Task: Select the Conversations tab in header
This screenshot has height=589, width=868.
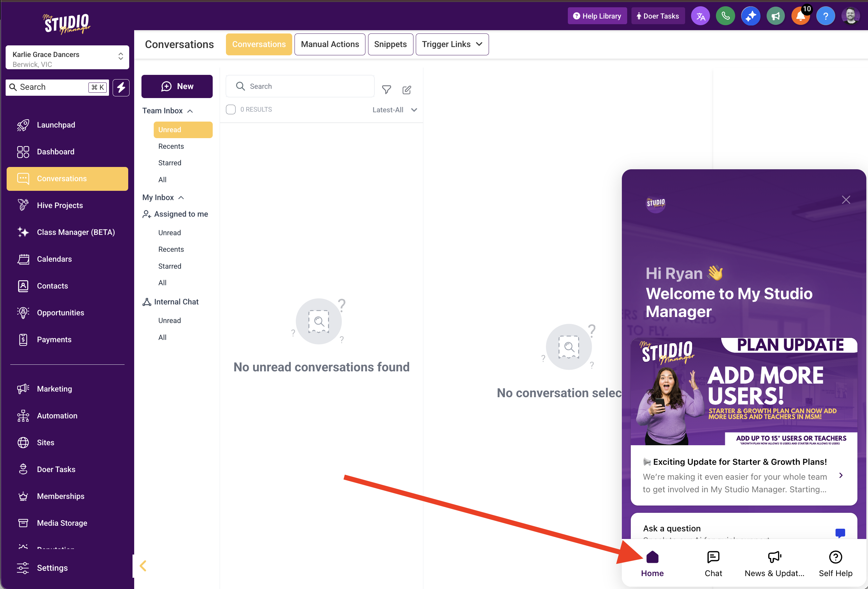Action: (259, 44)
